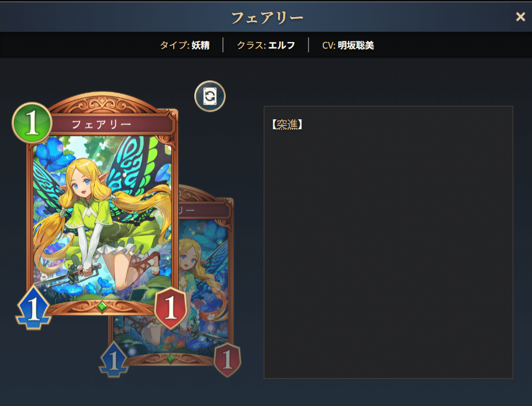Click the card flip swap icon

[x=210, y=96]
